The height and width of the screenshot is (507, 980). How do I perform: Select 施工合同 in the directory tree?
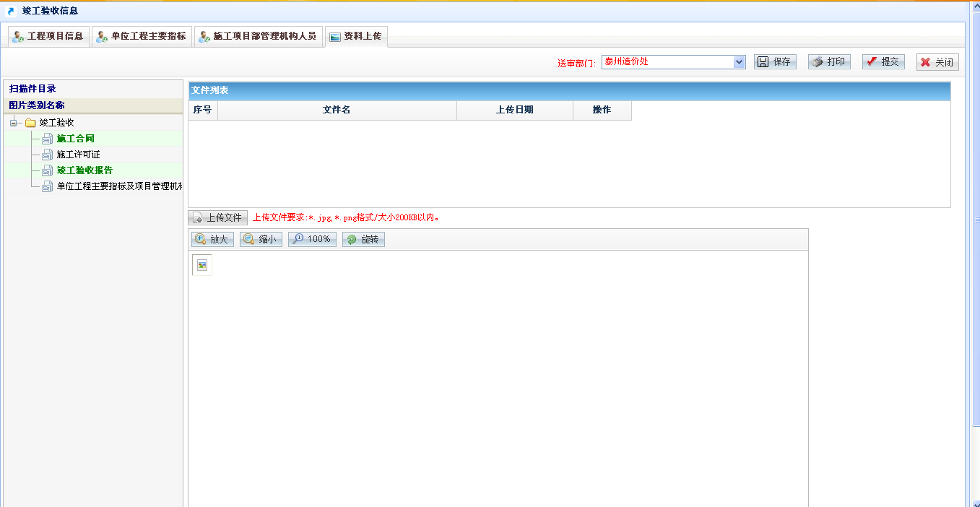tap(75, 139)
